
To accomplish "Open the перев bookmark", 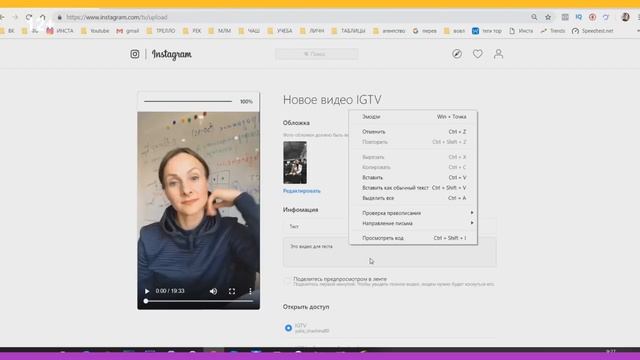I will pyautogui.click(x=424, y=31).
